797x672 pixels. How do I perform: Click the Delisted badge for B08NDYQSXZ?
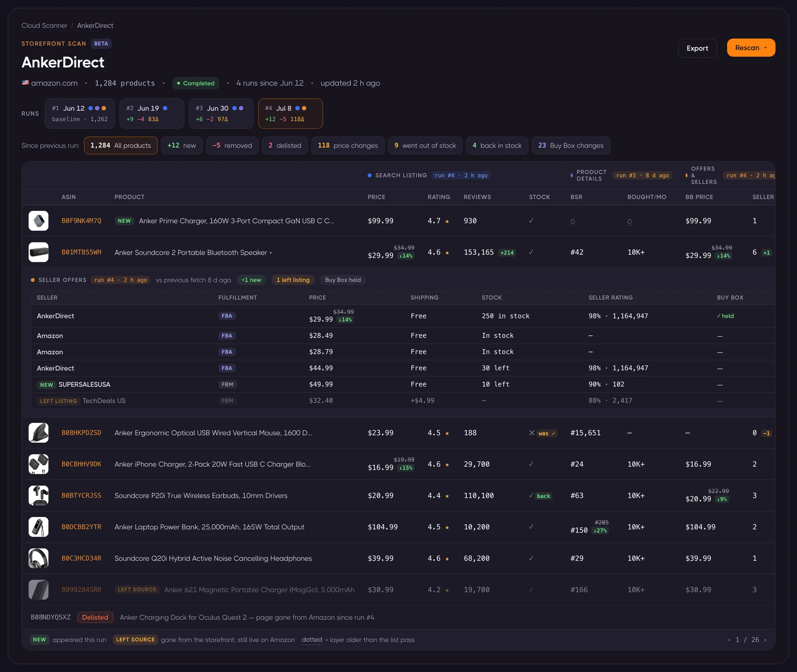(x=95, y=618)
